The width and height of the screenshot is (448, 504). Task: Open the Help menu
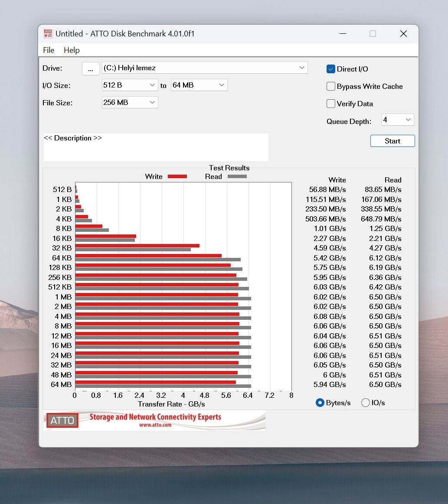pyautogui.click(x=72, y=50)
